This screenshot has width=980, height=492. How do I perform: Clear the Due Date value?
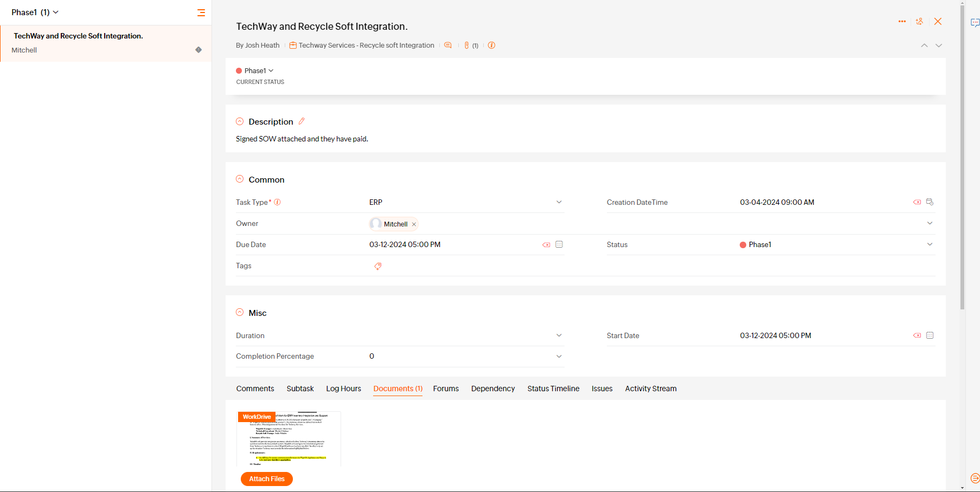[546, 245]
